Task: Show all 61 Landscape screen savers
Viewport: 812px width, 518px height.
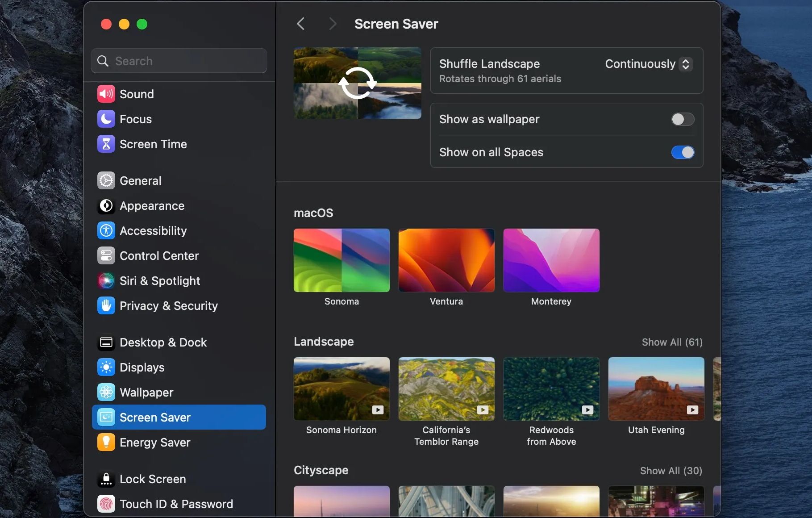Action: 672,342
